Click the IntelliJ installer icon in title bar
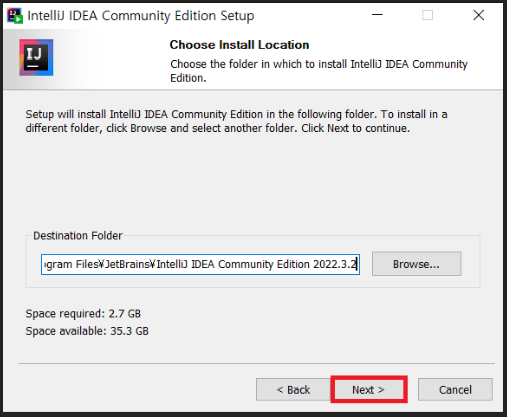 pos(15,16)
